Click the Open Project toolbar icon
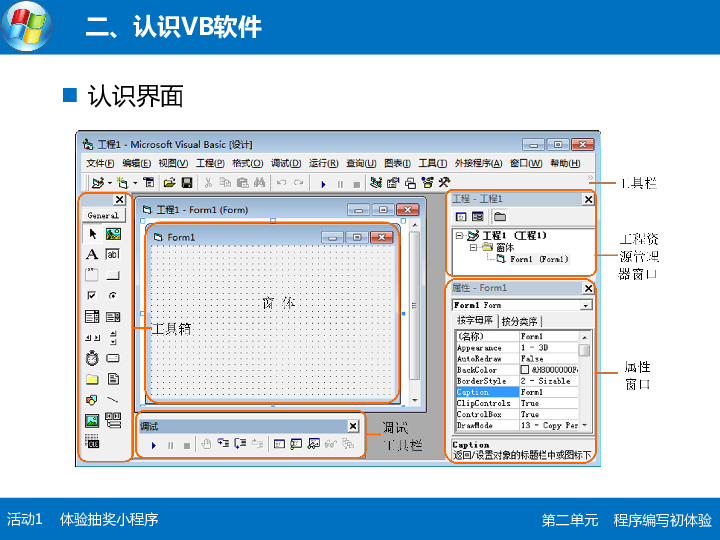Viewport: 720px width, 540px height. (x=169, y=183)
